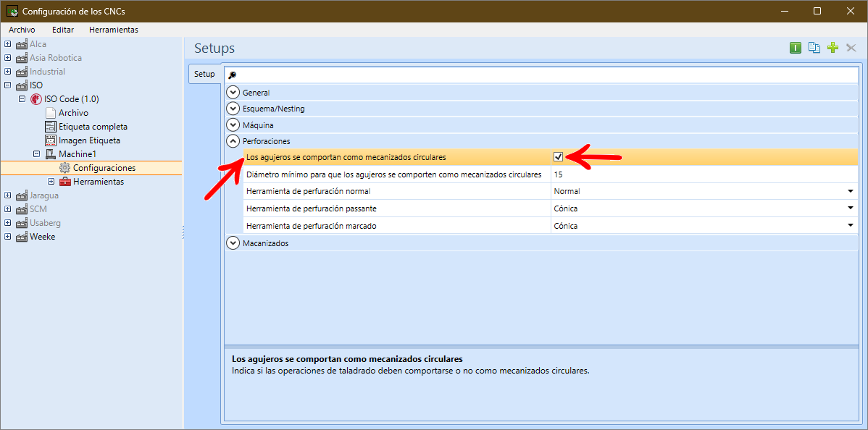
Task: Click the Etiqueta completa label icon
Action: click(51, 126)
